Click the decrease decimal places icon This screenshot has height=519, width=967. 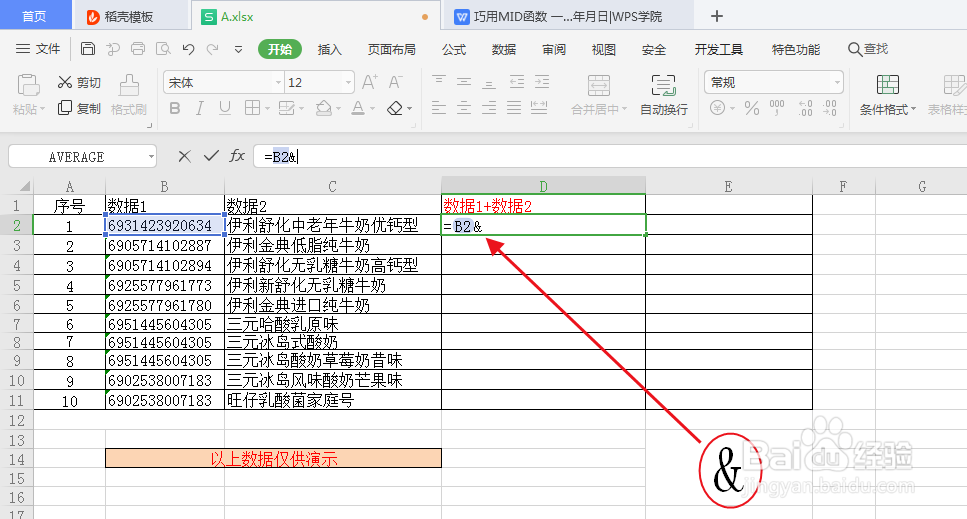(830, 108)
